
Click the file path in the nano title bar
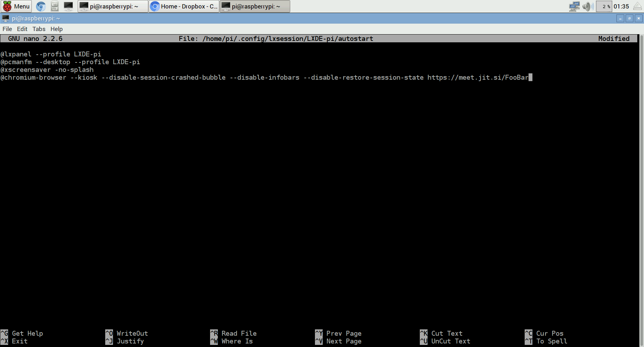click(288, 39)
